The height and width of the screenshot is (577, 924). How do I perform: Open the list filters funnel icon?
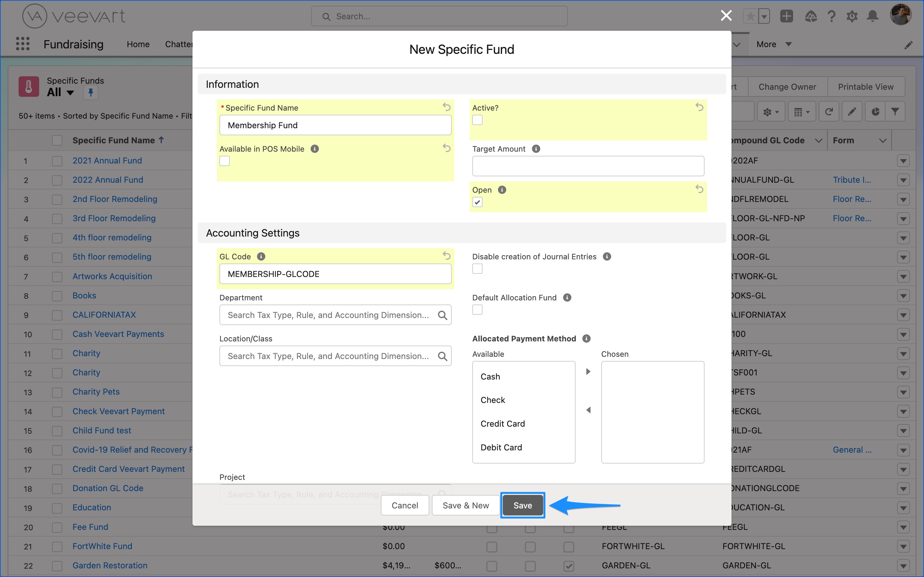point(895,111)
